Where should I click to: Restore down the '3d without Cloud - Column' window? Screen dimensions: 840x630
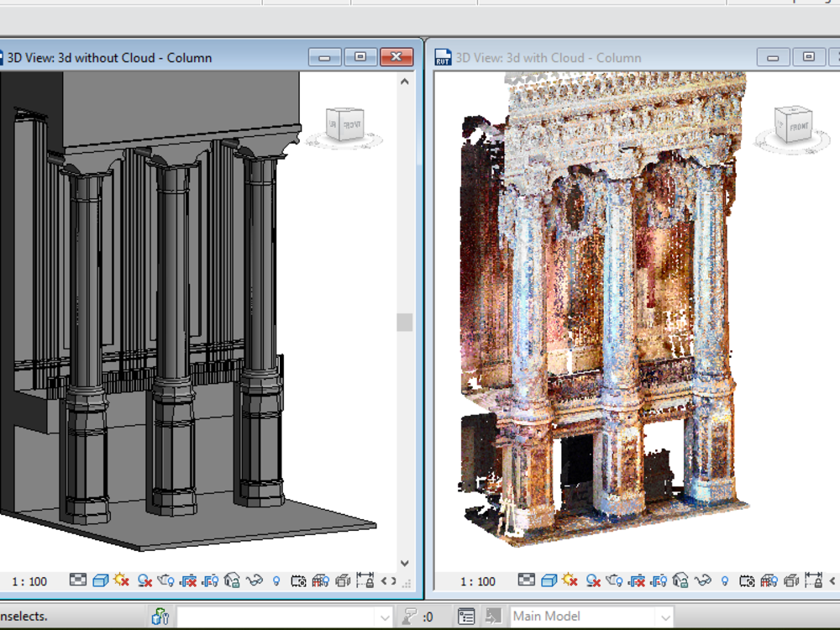[x=360, y=57]
